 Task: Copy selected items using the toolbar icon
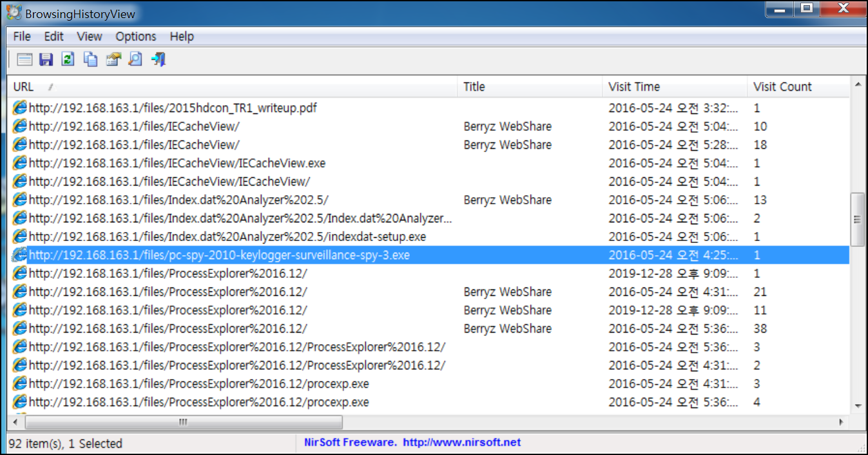91,60
